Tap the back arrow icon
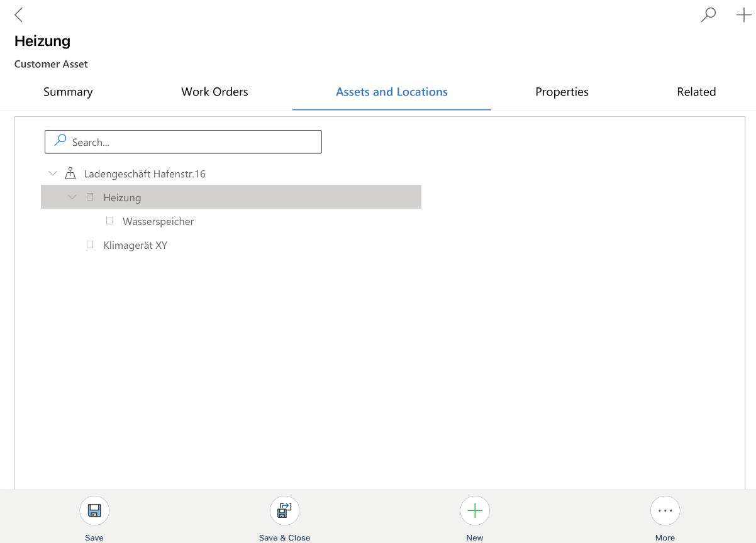Screen dimensions: 756x543 coord(19,15)
